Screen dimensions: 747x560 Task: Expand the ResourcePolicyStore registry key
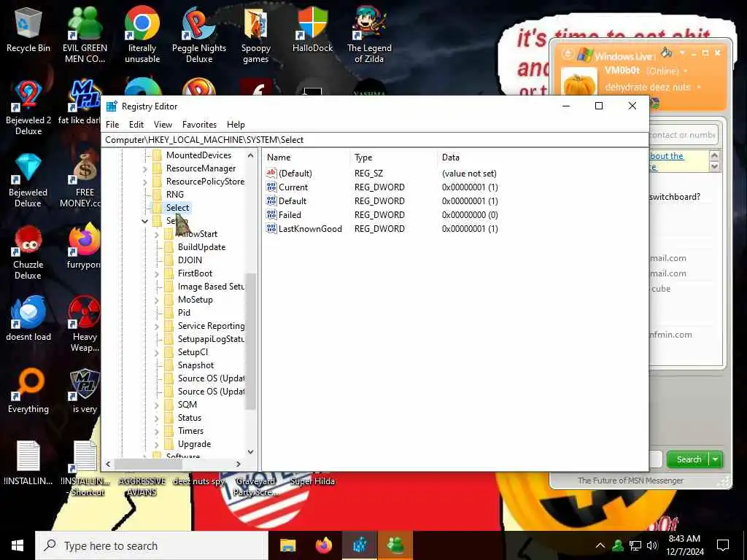(x=145, y=182)
